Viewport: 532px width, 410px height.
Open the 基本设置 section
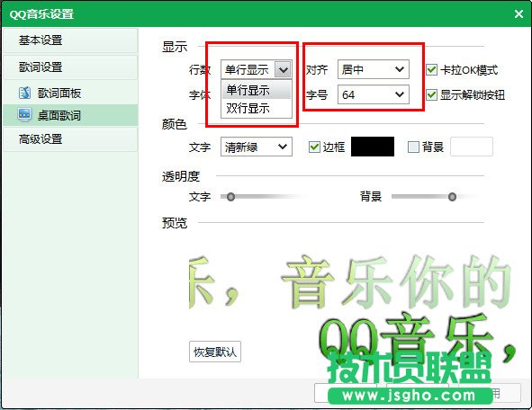click(x=70, y=40)
